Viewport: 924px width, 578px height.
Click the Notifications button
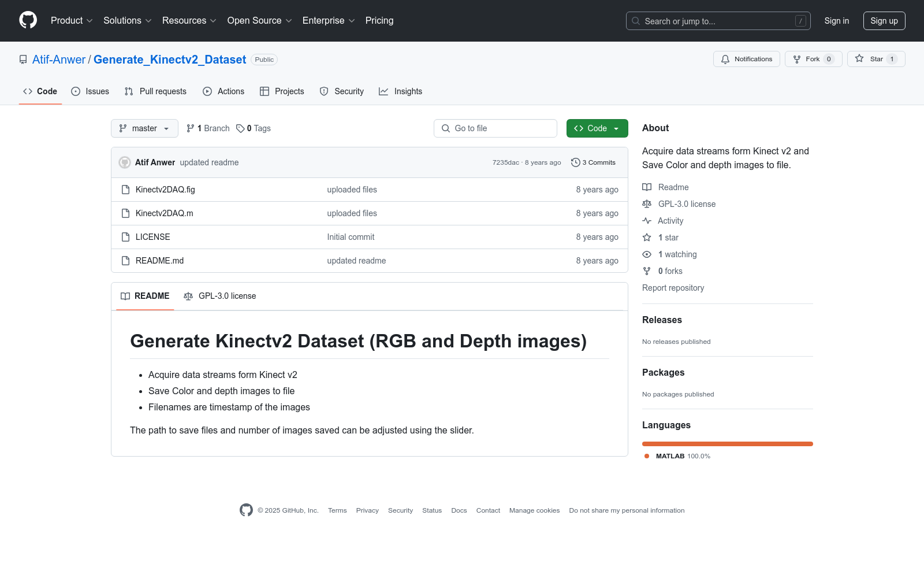(747, 59)
